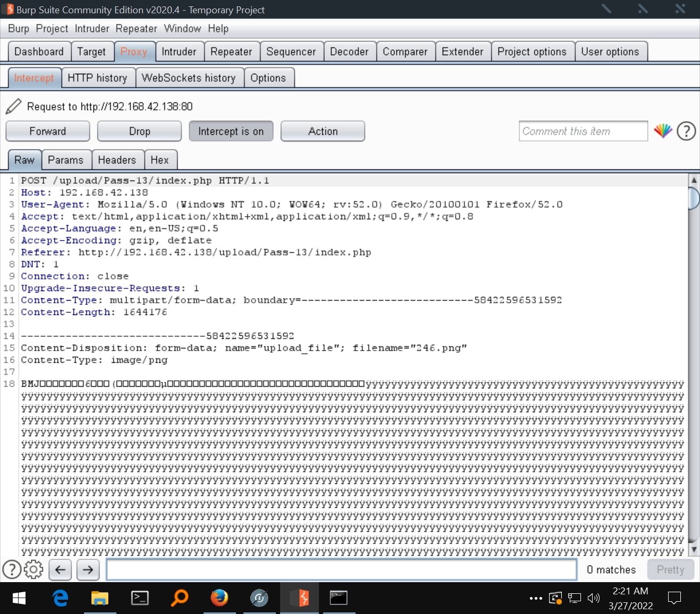Open search settings gear icon
The image size is (700, 614).
(x=33, y=569)
